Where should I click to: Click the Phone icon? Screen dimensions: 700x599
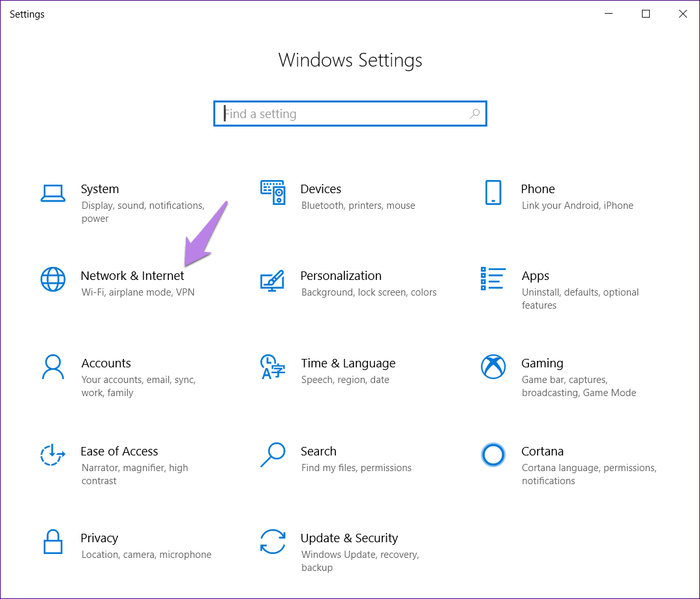pos(492,192)
